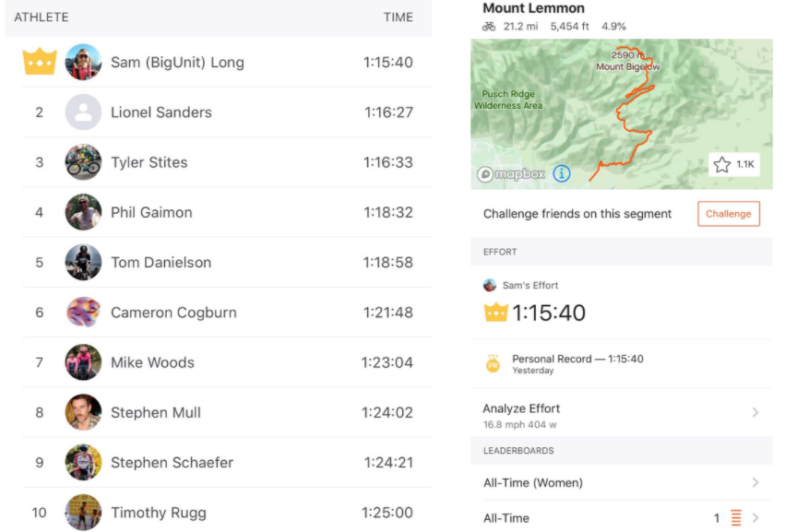Click the Personal Record medal icon
This screenshot has height=532, width=809.
(x=493, y=364)
